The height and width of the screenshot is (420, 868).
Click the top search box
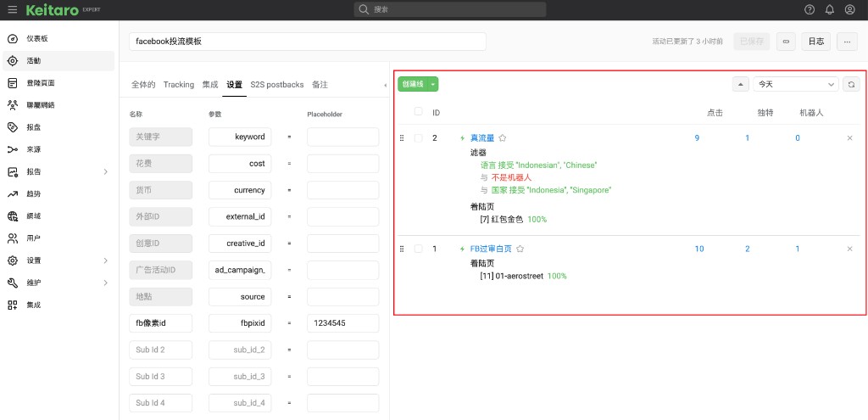click(450, 9)
